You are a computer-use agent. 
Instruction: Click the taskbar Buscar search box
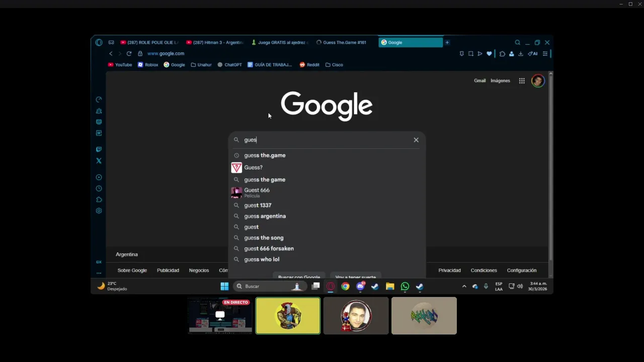(270, 287)
